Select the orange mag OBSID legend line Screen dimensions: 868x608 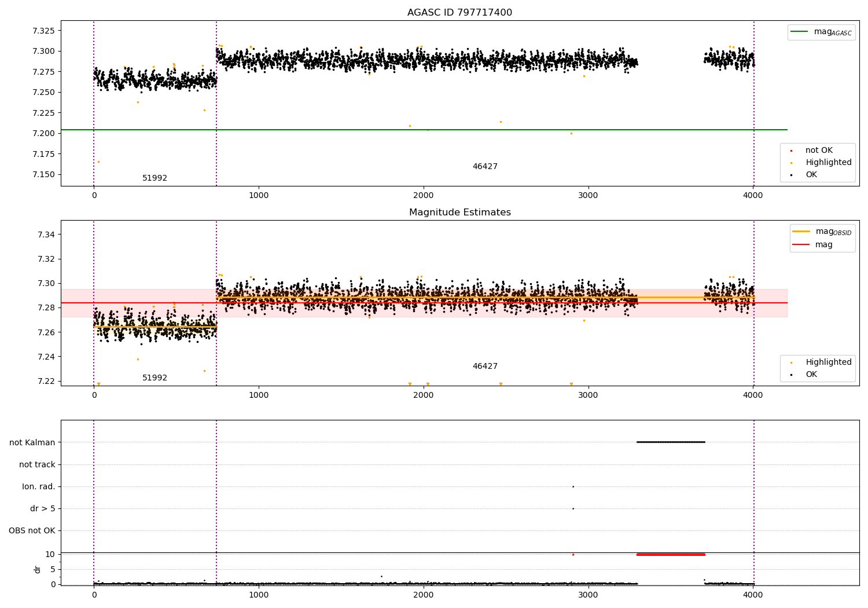(801, 232)
